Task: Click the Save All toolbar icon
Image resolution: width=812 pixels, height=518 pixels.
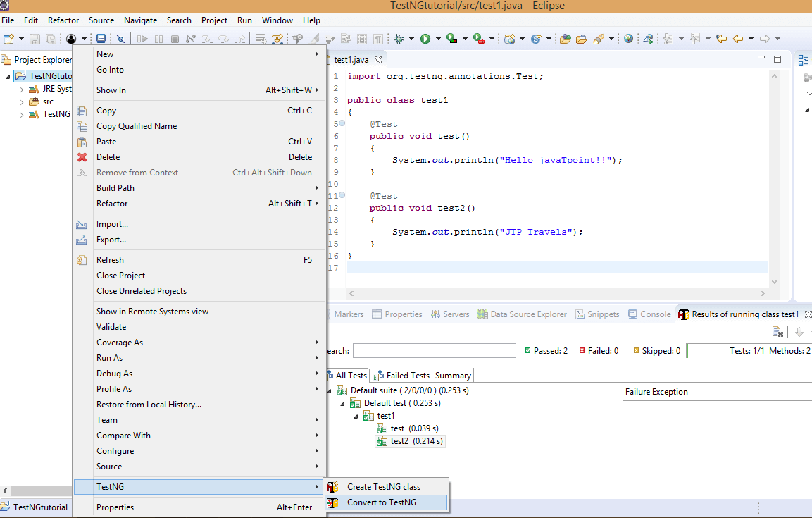Action: 51,39
